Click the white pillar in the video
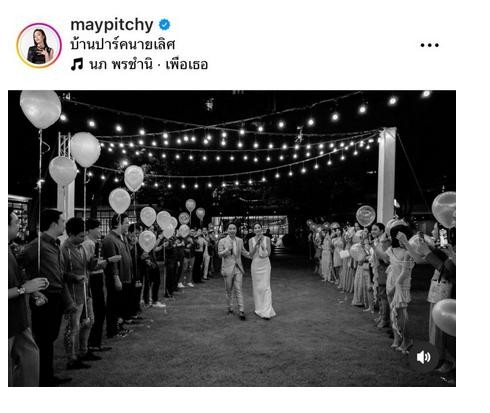The image size is (490, 413). tap(386, 175)
